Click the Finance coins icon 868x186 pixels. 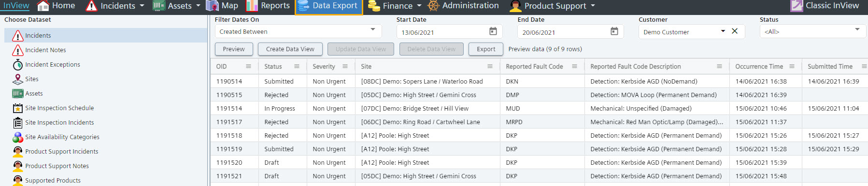click(x=374, y=6)
